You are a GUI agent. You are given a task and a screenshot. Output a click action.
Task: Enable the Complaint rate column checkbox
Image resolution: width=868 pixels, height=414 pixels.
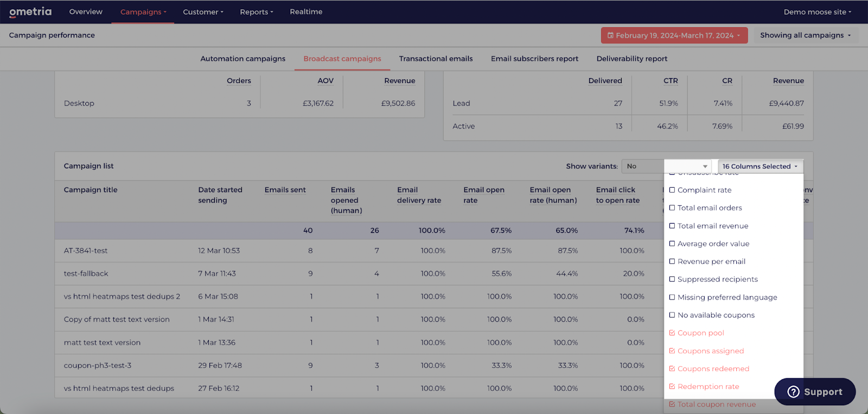[672, 190]
